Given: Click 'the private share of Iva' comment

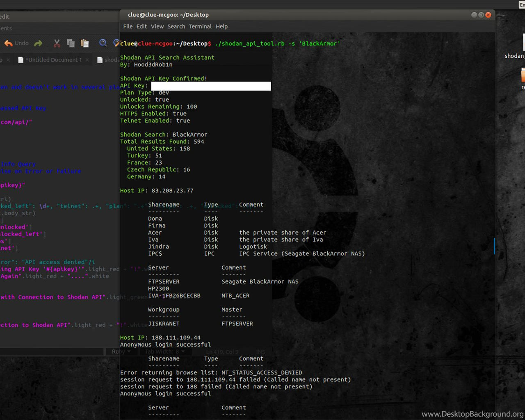Looking at the screenshot, I should [x=281, y=240].
